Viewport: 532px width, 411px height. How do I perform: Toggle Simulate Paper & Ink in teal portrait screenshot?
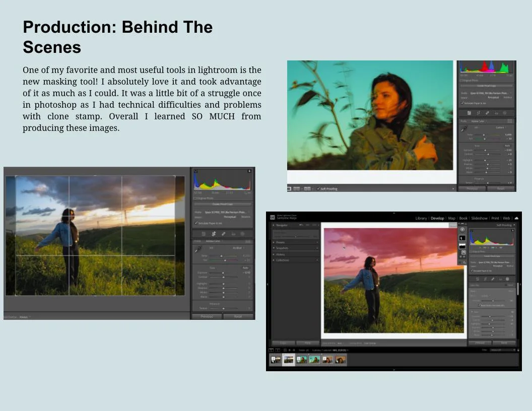(x=461, y=103)
